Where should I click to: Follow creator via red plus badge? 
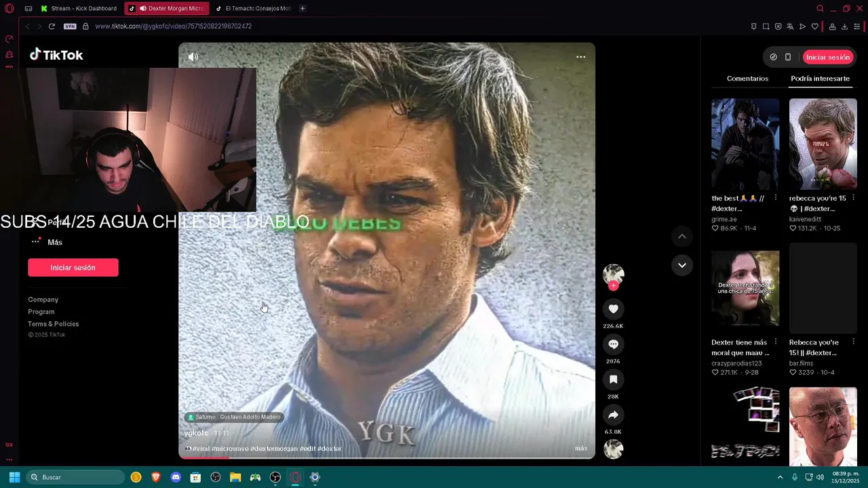pos(613,286)
